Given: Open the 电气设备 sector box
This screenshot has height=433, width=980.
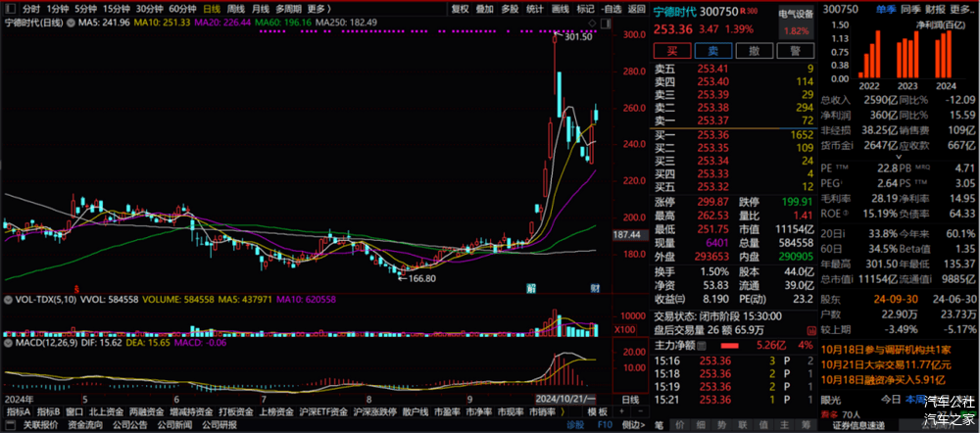Looking at the screenshot, I should point(797,22).
